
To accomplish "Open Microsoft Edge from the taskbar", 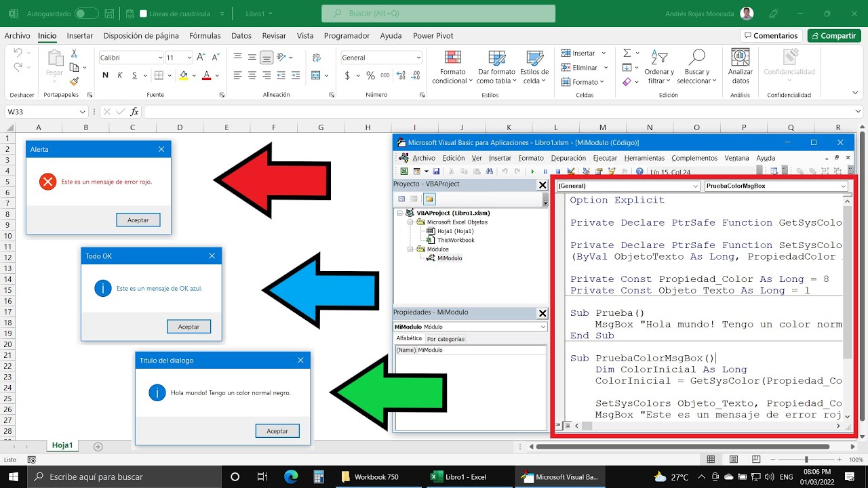I will pyautogui.click(x=291, y=476).
